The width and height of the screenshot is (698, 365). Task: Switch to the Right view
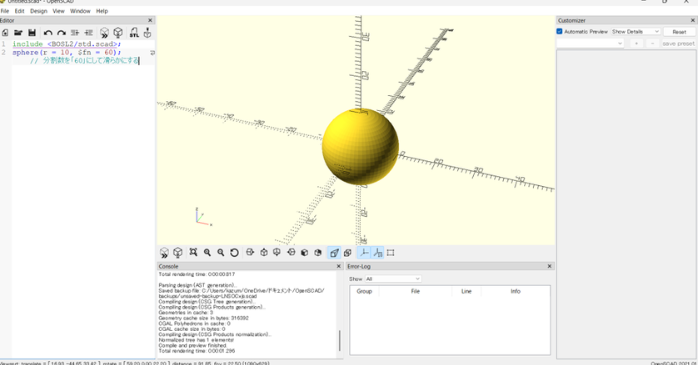(250, 252)
